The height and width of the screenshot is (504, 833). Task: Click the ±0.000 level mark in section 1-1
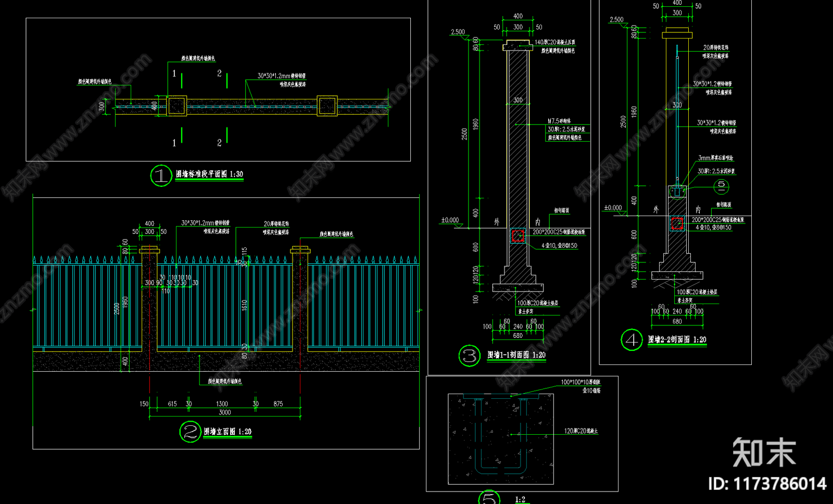tap(450, 220)
